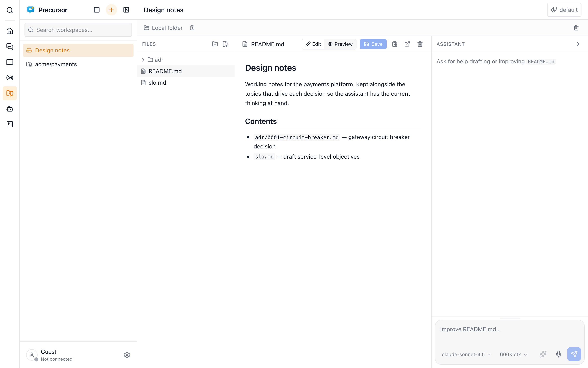Open README.md in file list

[x=186, y=71]
